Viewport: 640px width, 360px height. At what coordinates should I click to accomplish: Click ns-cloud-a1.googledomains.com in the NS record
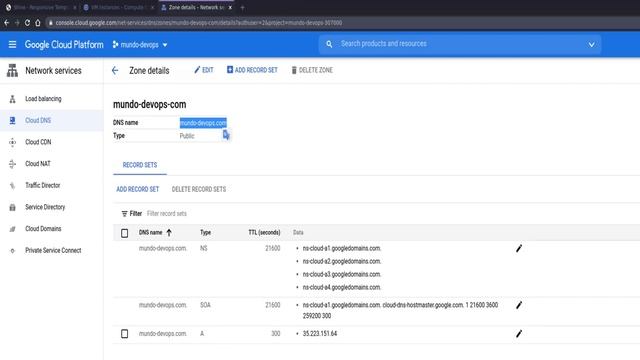pyautogui.click(x=342, y=248)
